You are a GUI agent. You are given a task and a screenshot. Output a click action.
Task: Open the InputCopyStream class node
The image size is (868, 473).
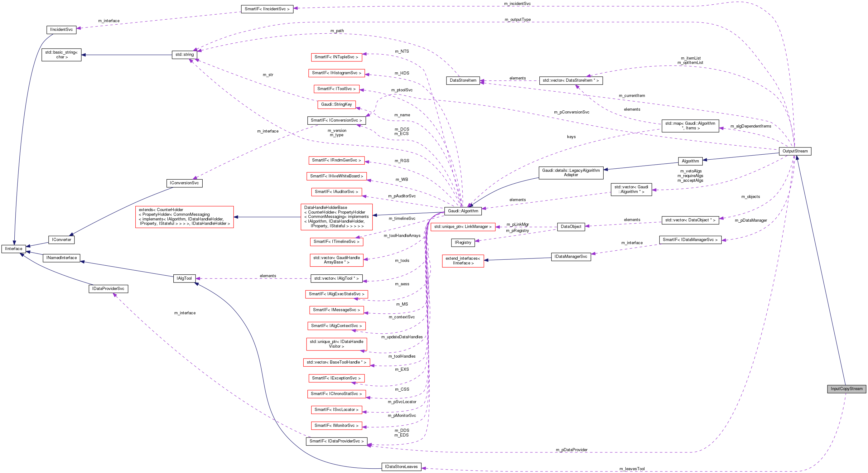pos(847,389)
